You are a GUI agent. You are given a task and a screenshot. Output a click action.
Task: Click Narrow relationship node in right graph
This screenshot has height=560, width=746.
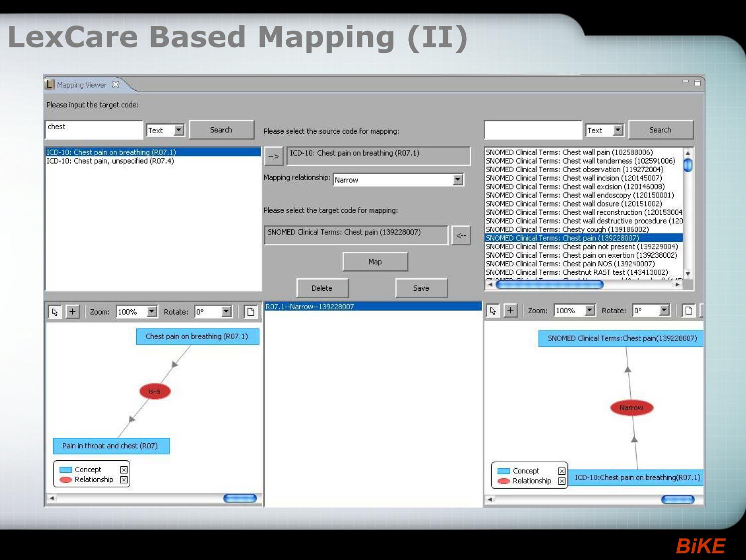coord(632,407)
